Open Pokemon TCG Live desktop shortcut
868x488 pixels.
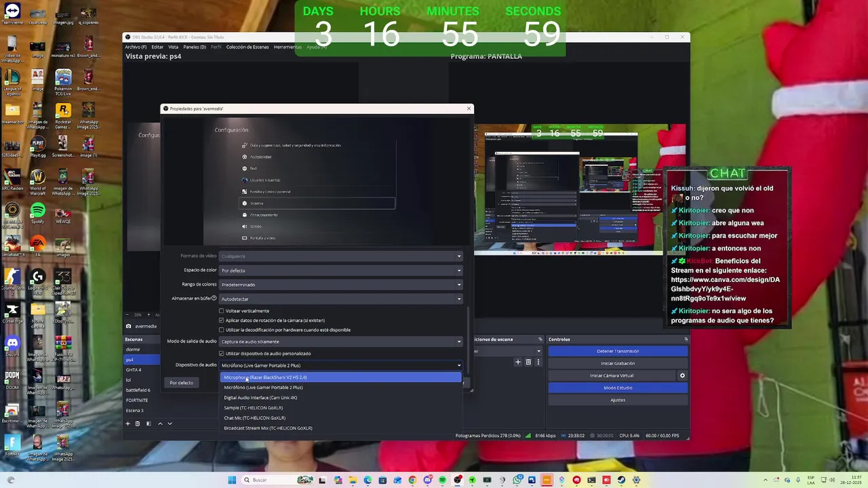(x=63, y=81)
